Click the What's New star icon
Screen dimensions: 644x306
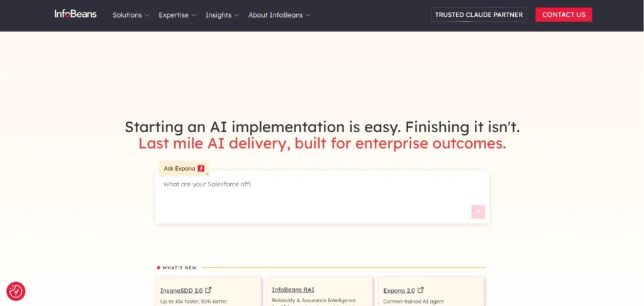pyautogui.click(x=158, y=268)
